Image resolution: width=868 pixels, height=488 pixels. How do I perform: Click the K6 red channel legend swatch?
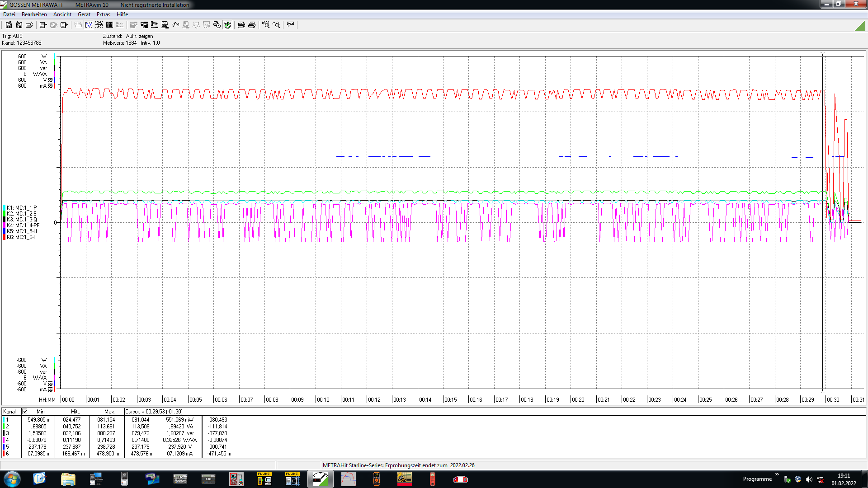[x=4, y=237]
